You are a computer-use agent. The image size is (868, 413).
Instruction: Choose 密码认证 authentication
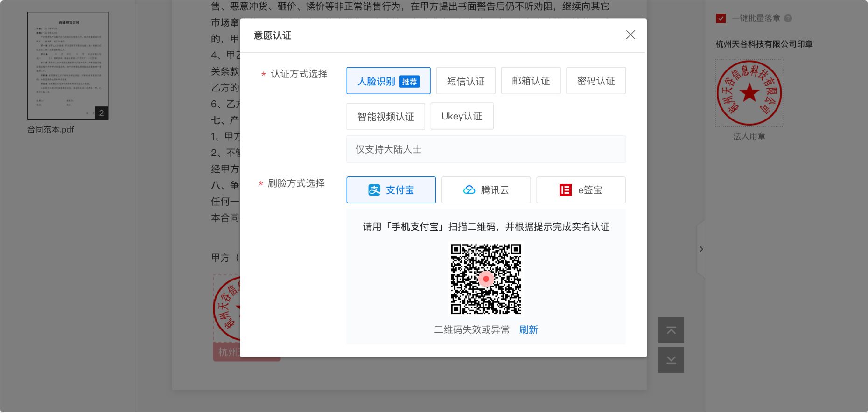coord(596,81)
